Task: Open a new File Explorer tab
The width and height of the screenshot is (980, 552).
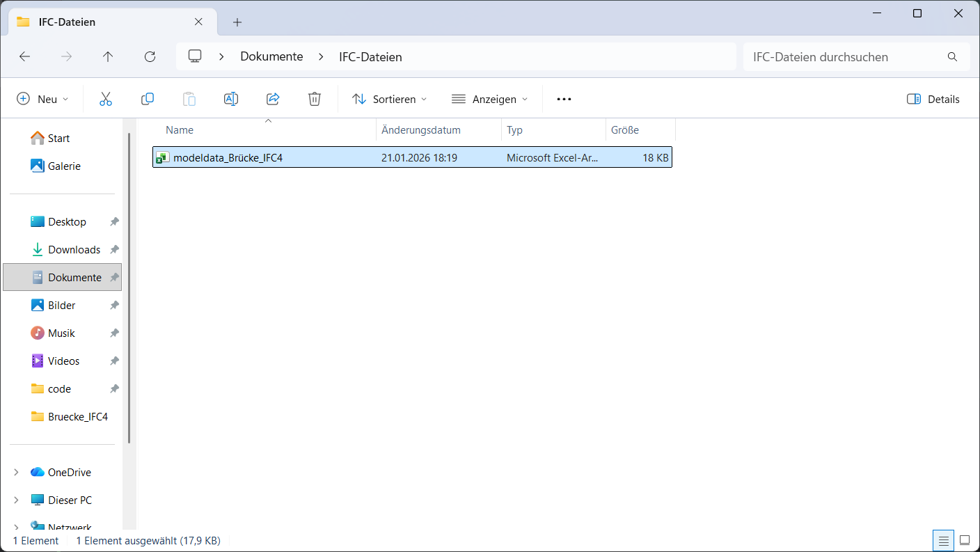Action: (x=237, y=22)
